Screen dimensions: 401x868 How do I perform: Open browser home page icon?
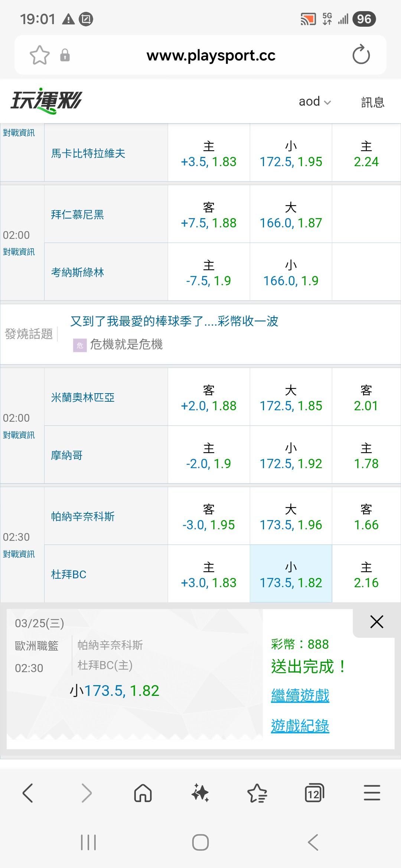(x=143, y=793)
